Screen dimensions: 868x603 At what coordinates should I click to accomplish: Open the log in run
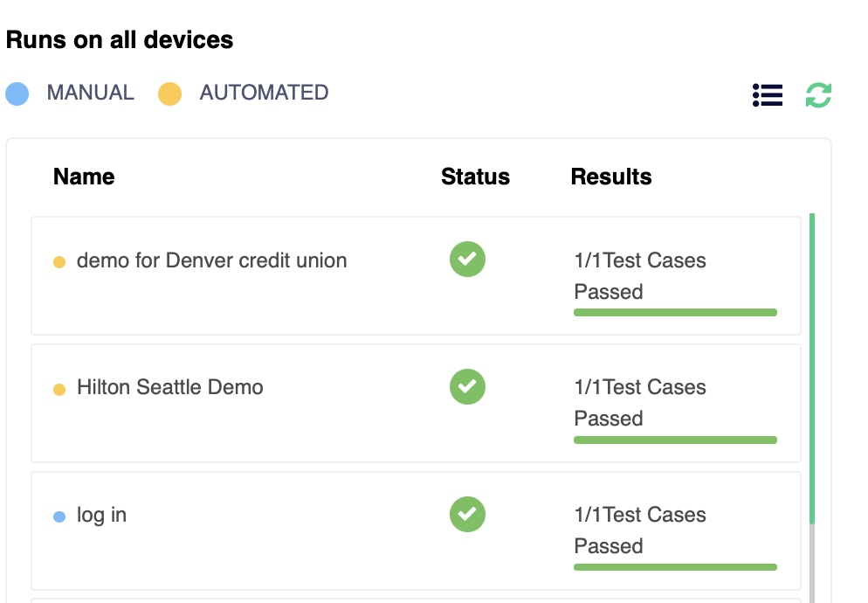click(x=101, y=515)
